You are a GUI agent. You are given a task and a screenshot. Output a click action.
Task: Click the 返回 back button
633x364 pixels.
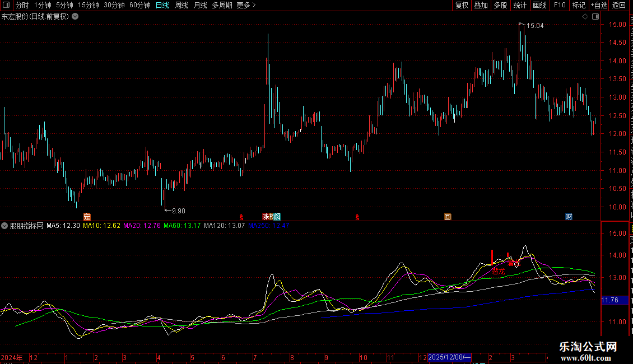619,5
